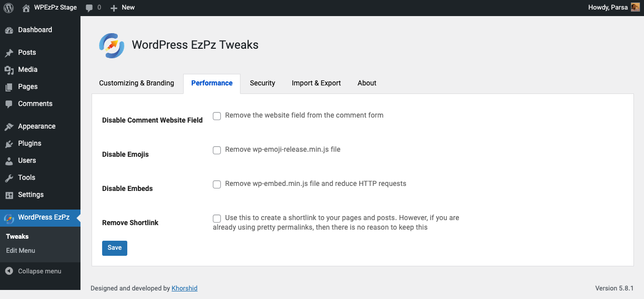Viewport: 644px width, 299px height.
Task: Collapse the admin sidebar menu
Action: tap(33, 271)
